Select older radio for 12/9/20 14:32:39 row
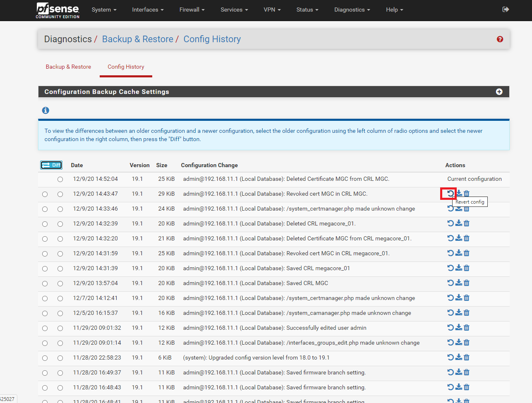 click(x=45, y=224)
